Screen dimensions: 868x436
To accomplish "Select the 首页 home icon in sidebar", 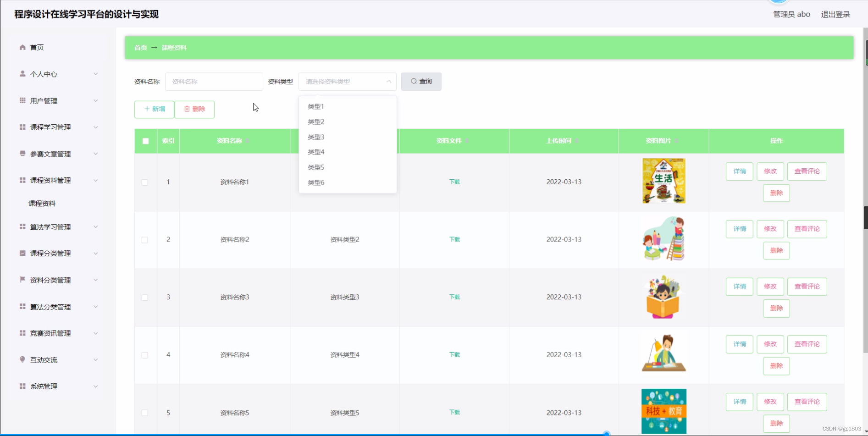I will tap(22, 47).
